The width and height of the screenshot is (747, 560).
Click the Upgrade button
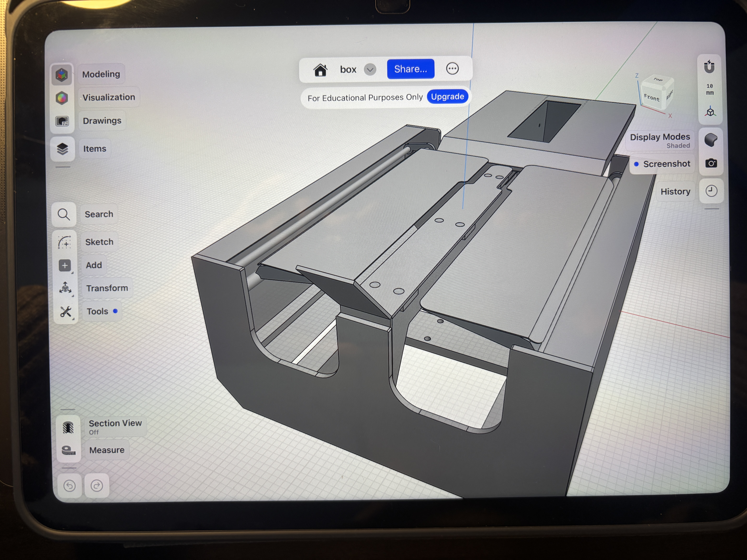[448, 97]
